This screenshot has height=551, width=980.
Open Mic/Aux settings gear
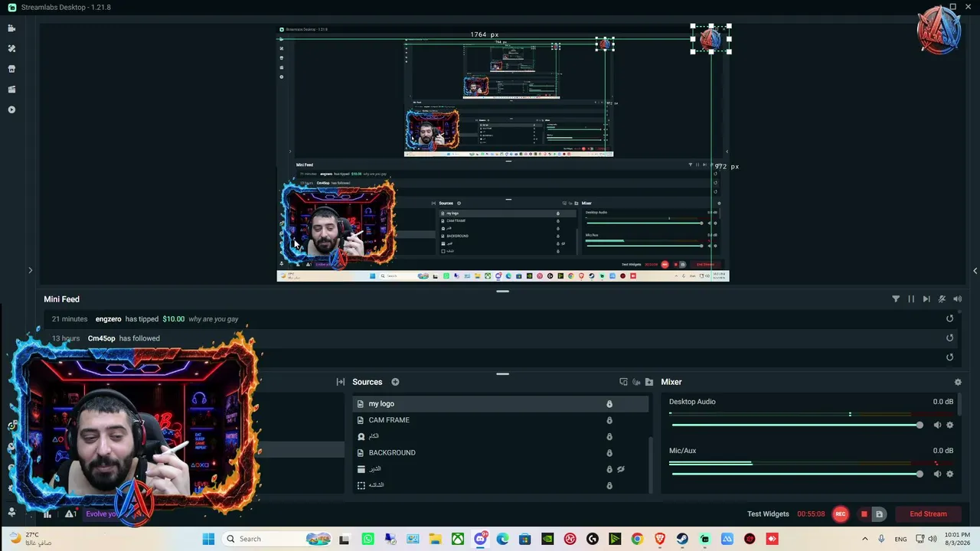coord(950,474)
